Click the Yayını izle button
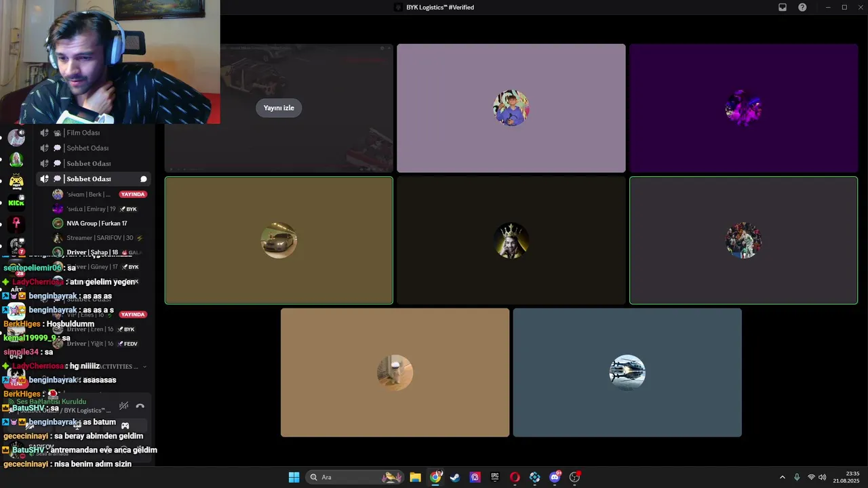Screen dimensions: 868x488 point(279,108)
